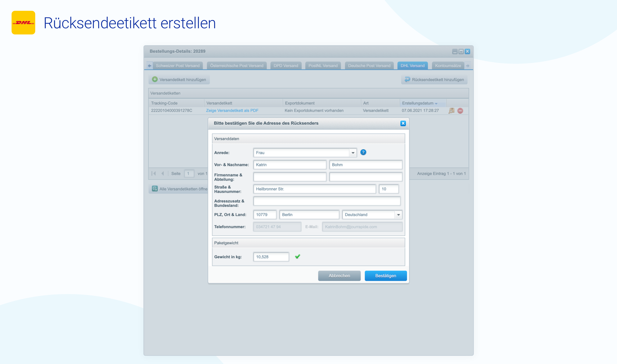Click tracking code 2222010400039127 8C

point(171,111)
